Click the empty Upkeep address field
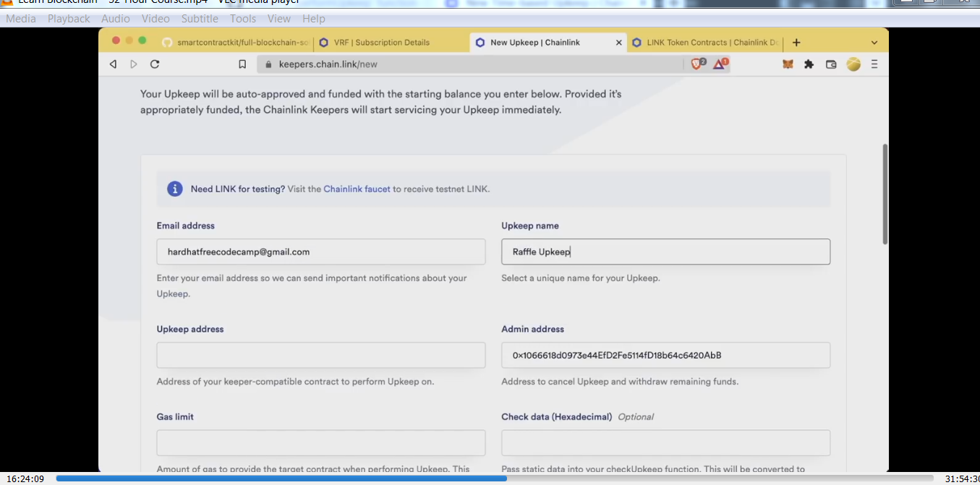The height and width of the screenshot is (485, 980). pyautogui.click(x=321, y=355)
